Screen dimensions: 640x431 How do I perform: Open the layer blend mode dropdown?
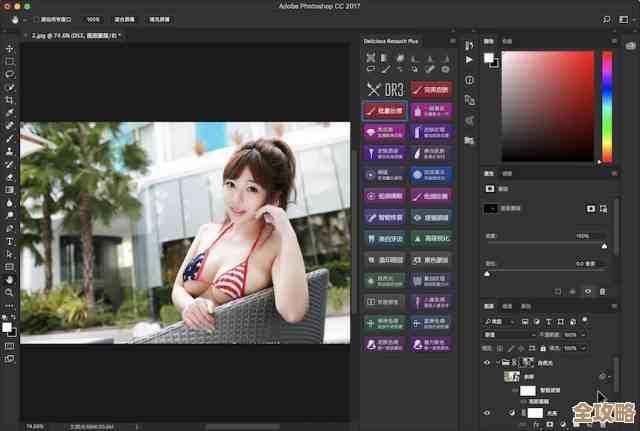click(x=509, y=335)
